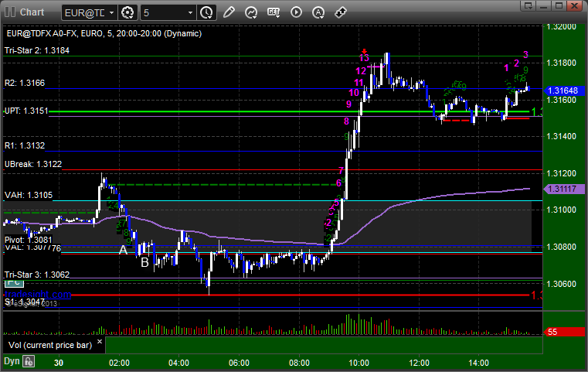Click the 1.30600 price axis label

(x=561, y=284)
